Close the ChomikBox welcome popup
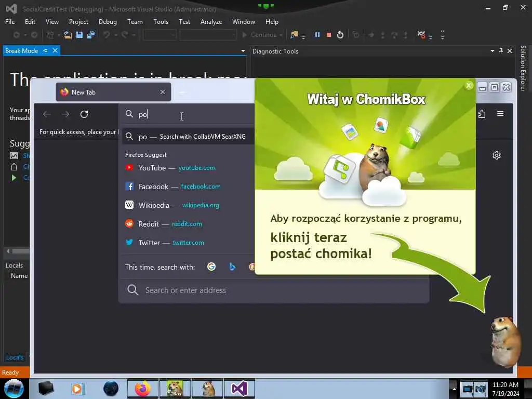Image resolution: width=532 pixels, height=399 pixels. [469, 86]
